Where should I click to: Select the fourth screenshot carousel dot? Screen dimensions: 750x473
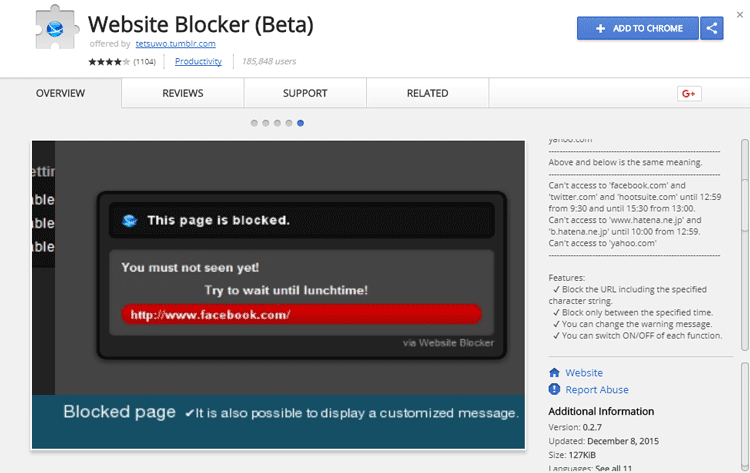(288, 123)
